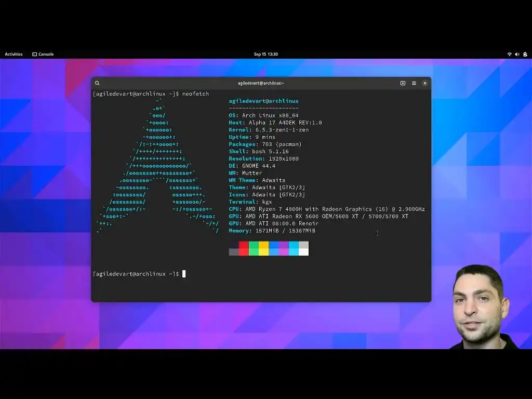Click the OS: Arch Linux x86_64 line
Viewport: 532px width, 399px height.
click(263, 115)
